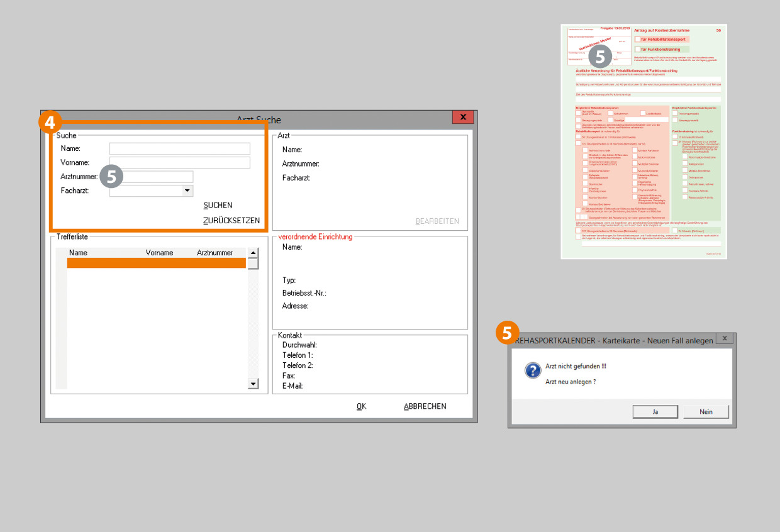Close the Arzt Suche window
Viewport: 780px width, 532px height.
pyautogui.click(x=463, y=118)
